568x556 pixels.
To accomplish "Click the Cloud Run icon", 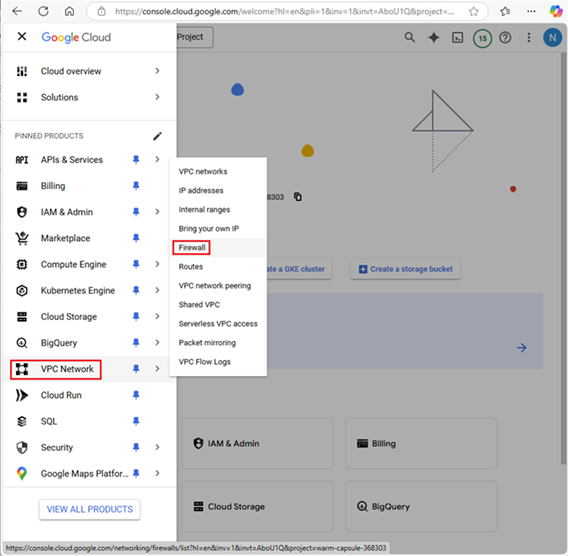I will 22,395.
